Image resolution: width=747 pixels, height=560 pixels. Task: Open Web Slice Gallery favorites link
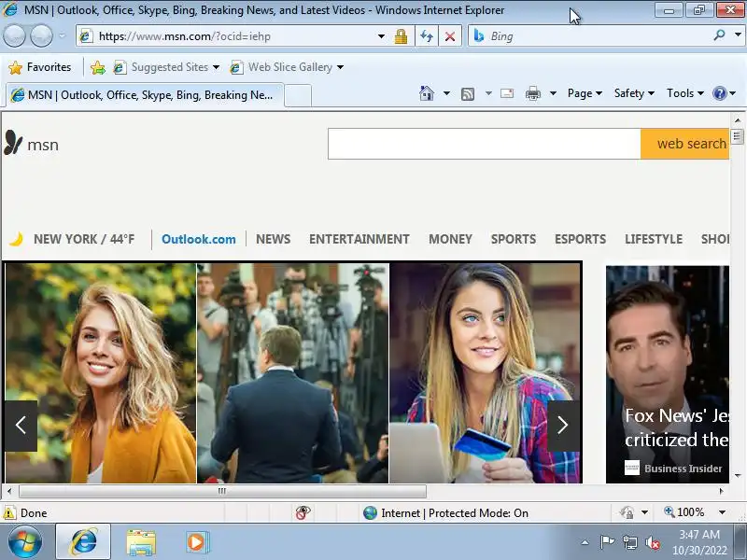[287, 67]
